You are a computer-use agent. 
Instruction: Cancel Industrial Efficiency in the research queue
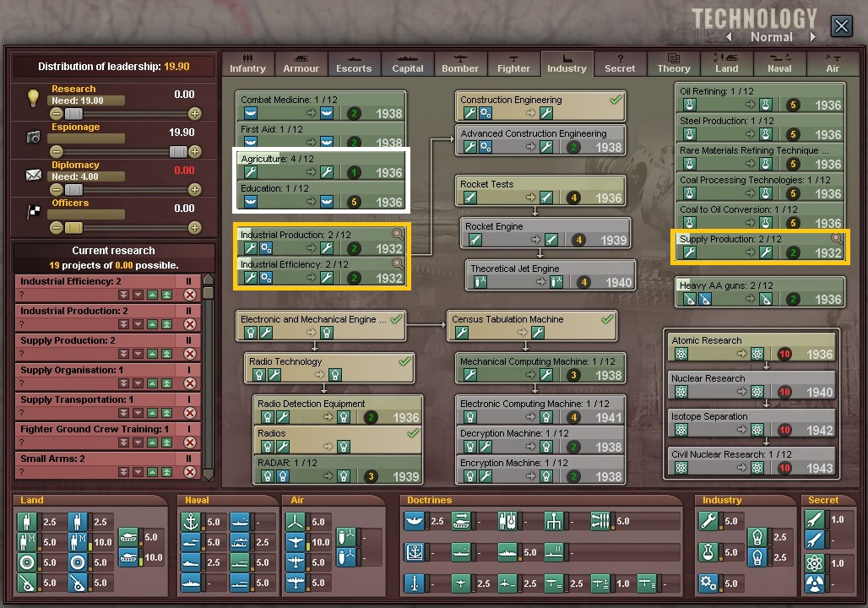coord(190,295)
